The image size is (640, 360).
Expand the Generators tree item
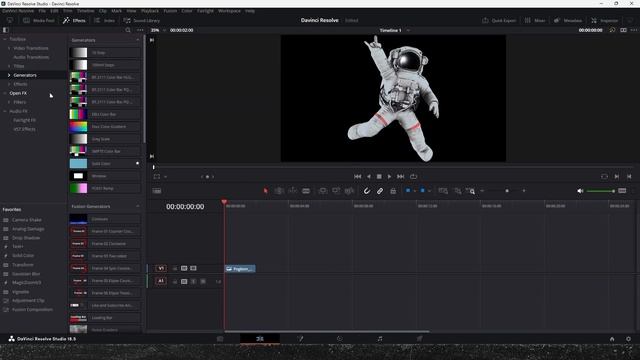click(x=9, y=75)
